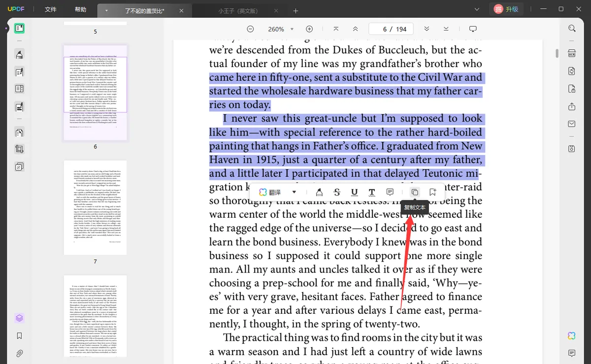
Task: Add a bookmark from the floating toolbar
Action: click(432, 192)
